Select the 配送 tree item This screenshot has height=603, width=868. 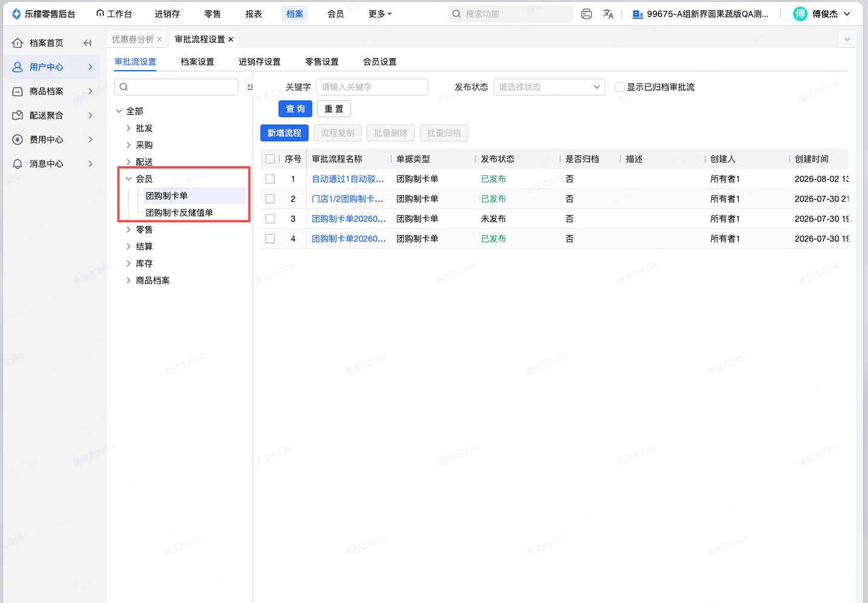click(x=144, y=162)
